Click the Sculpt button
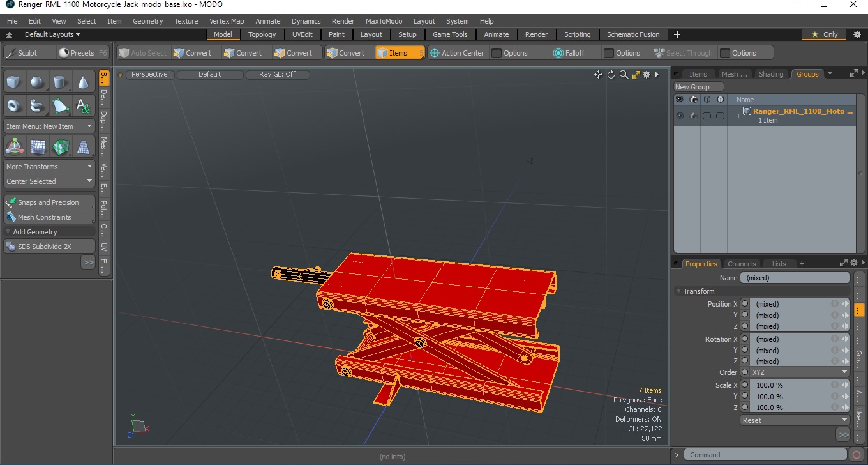The height and width of the screenshot is (465, 868). [29, 53]
